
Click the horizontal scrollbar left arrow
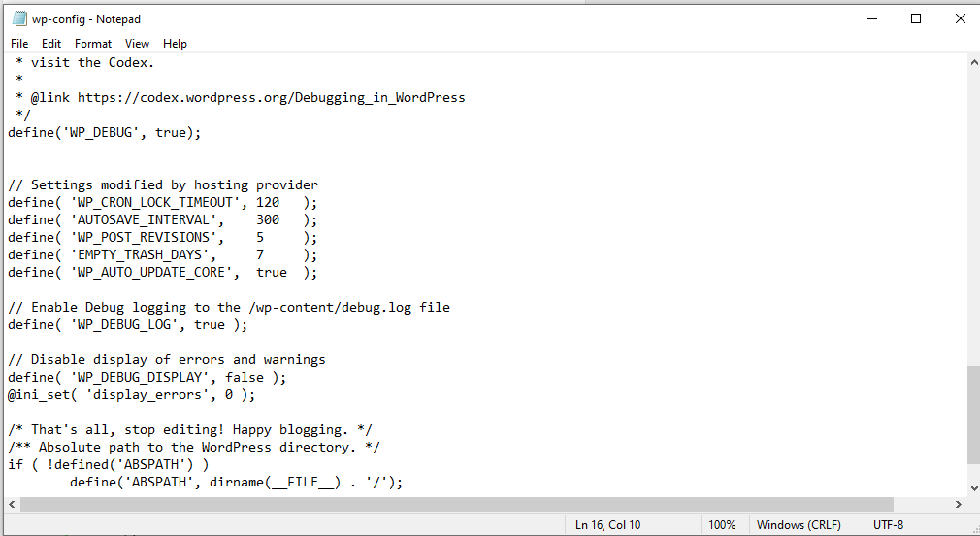click(12, 504)
